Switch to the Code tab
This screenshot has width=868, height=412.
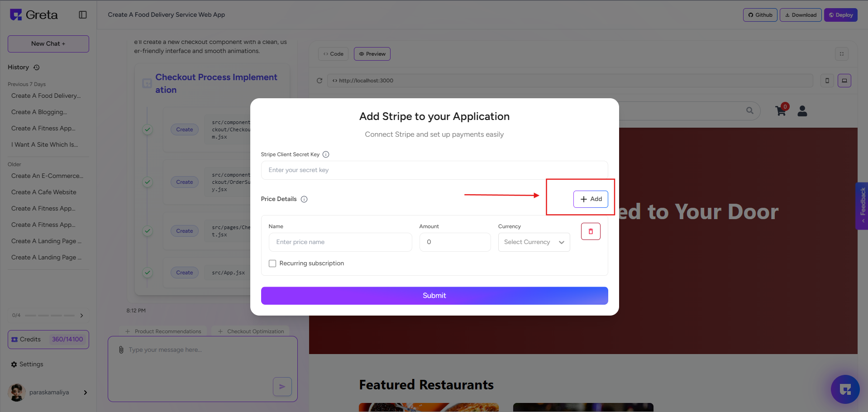click(334, 54)
